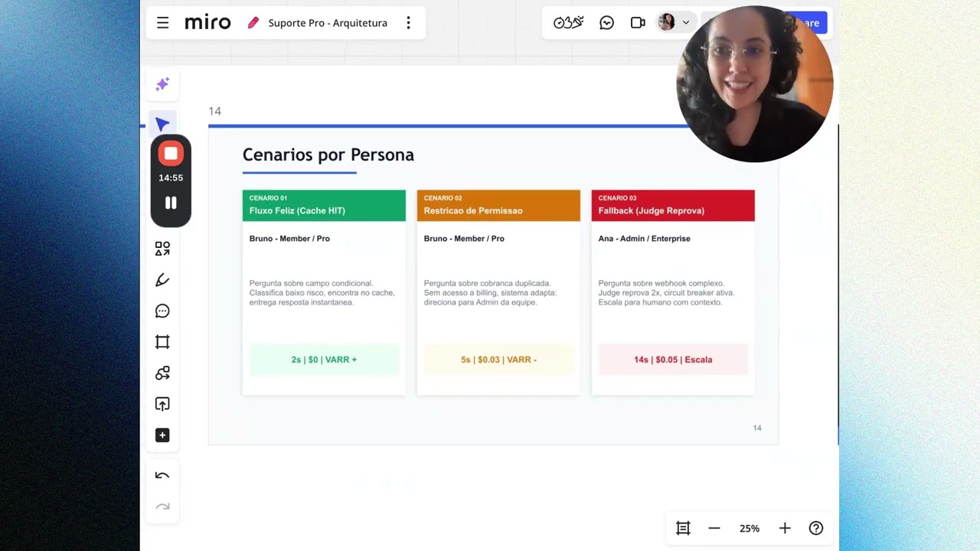
Task: Click the webhook complexo description text
Action: (x=666, y=293)
